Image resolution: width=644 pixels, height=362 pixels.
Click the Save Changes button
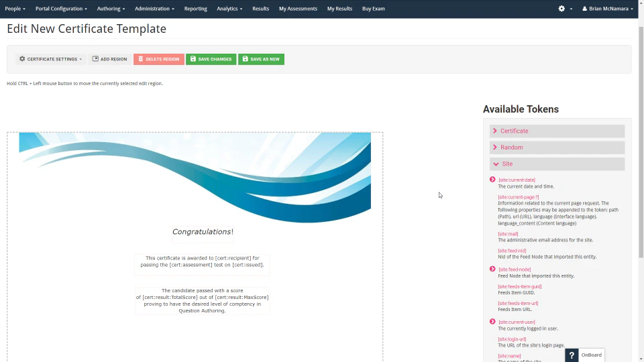click(x=211, y=59)
